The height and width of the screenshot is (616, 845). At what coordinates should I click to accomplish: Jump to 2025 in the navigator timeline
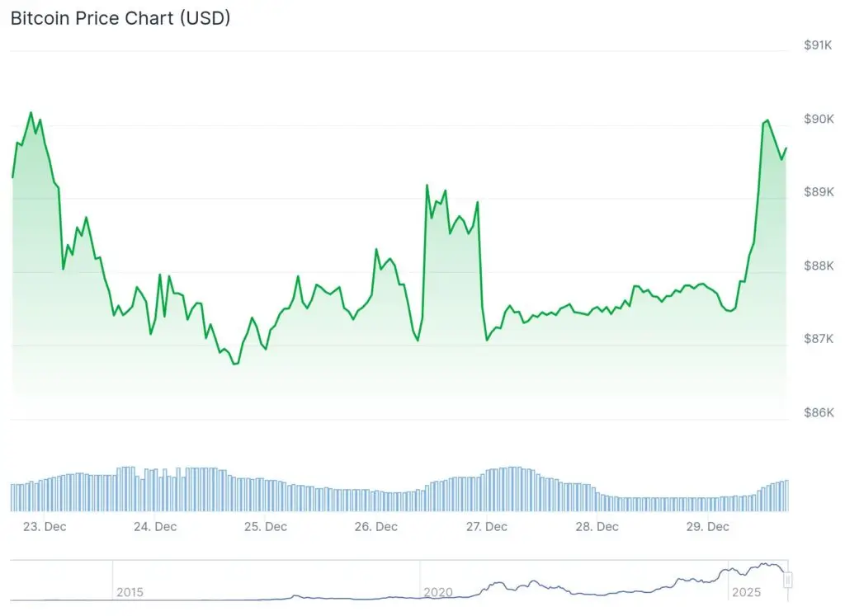pos(744,592)
